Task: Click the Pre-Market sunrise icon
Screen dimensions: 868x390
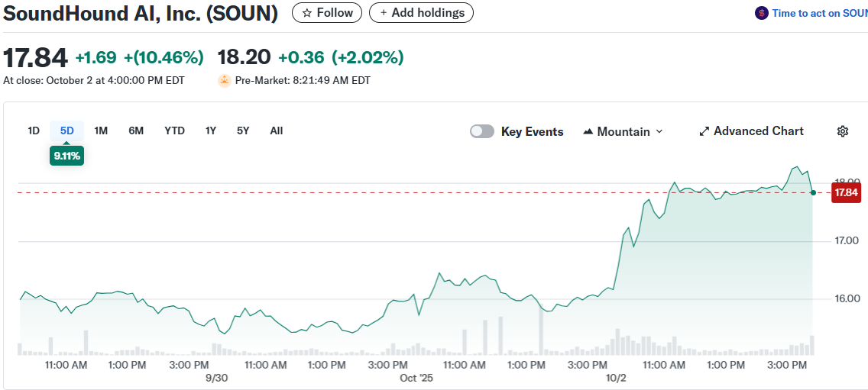Action: click(225, 80)
